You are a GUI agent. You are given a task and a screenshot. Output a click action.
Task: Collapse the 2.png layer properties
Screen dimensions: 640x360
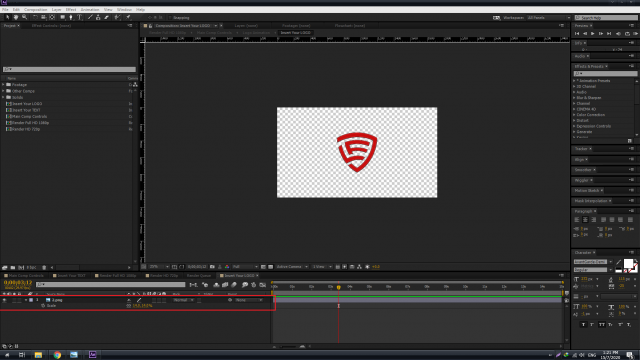tap(26, 300)
